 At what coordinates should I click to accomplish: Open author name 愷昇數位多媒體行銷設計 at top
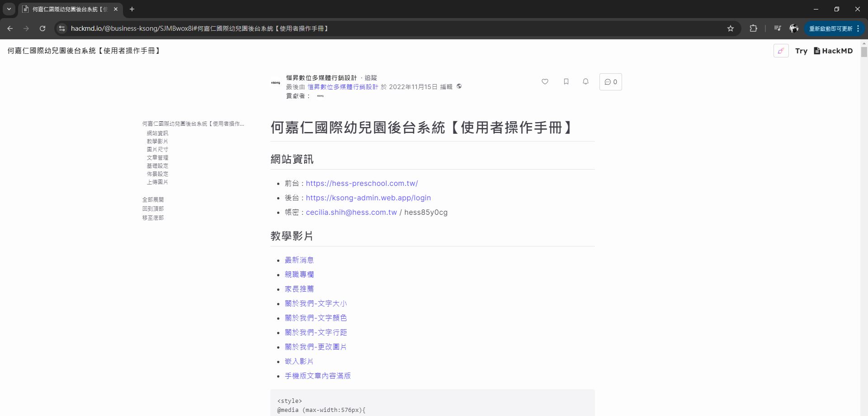pos(321,78)
